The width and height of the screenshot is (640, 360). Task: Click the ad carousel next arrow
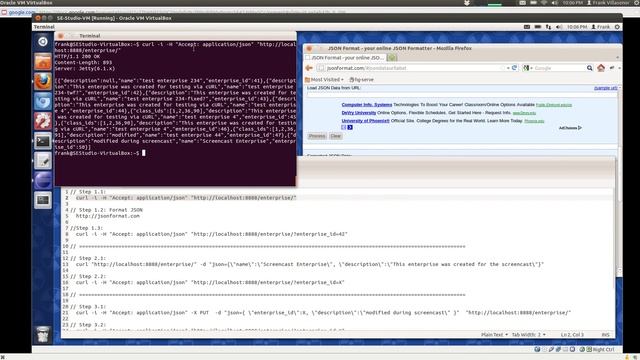click(350, 127)
